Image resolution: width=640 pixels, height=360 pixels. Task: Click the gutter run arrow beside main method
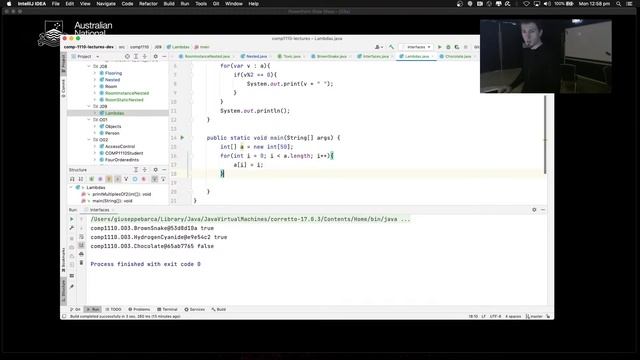pyautogui.click(x=182, y=138)
